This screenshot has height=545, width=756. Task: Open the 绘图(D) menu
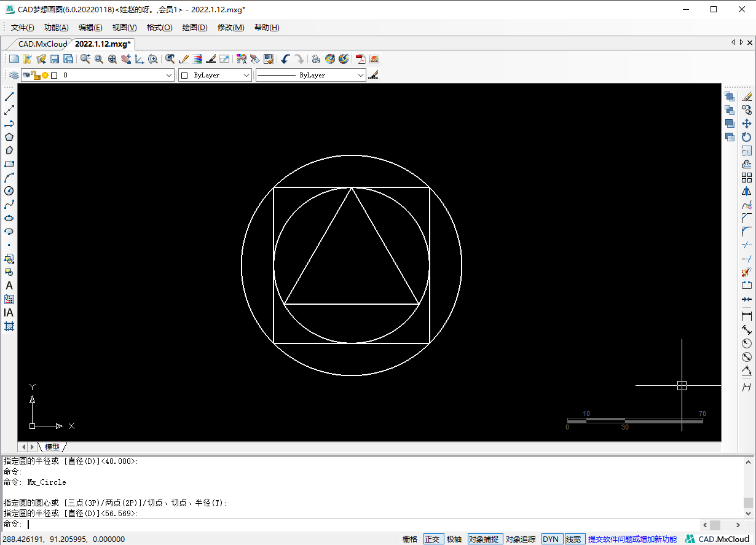pyautogui.click(x=195, y=28)
